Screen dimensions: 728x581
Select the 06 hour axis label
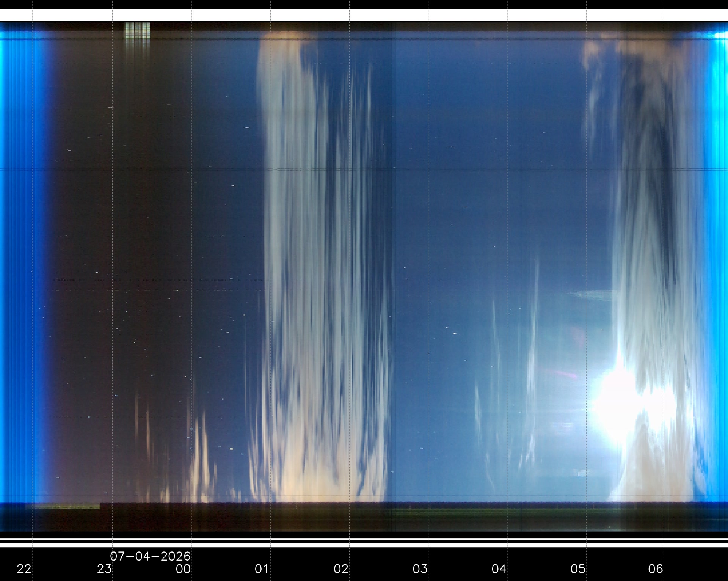point(656,569)
